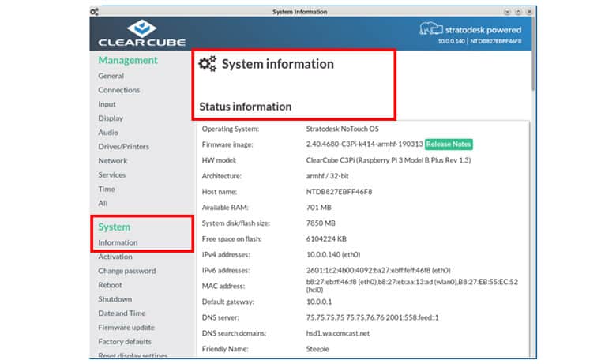Click the System section heading
This screenshot has height=364, width=616.
pos(114,227)
